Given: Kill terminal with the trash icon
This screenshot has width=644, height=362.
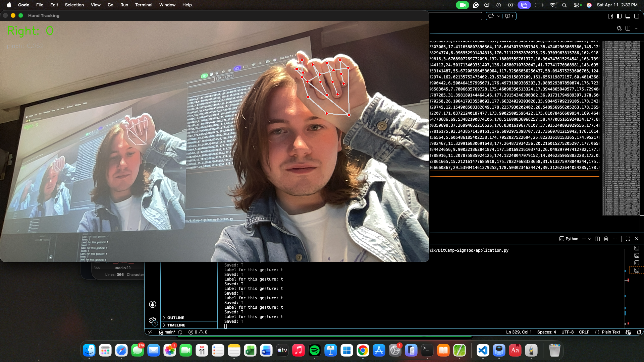Looking at the screenshot, I should pos(606,239).
